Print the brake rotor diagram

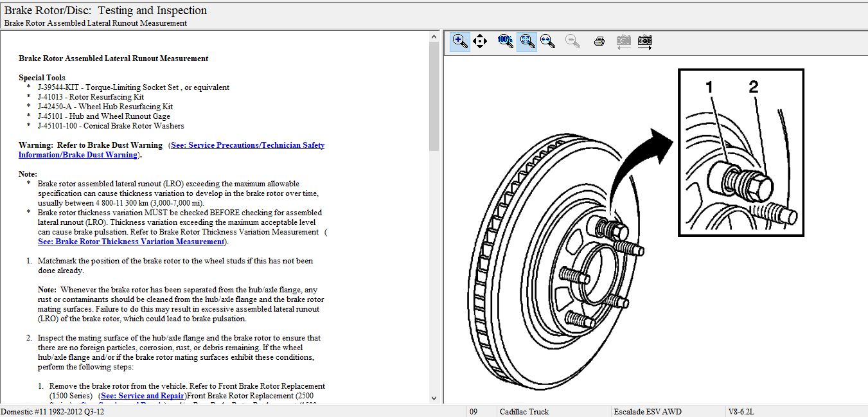point(599,42)
